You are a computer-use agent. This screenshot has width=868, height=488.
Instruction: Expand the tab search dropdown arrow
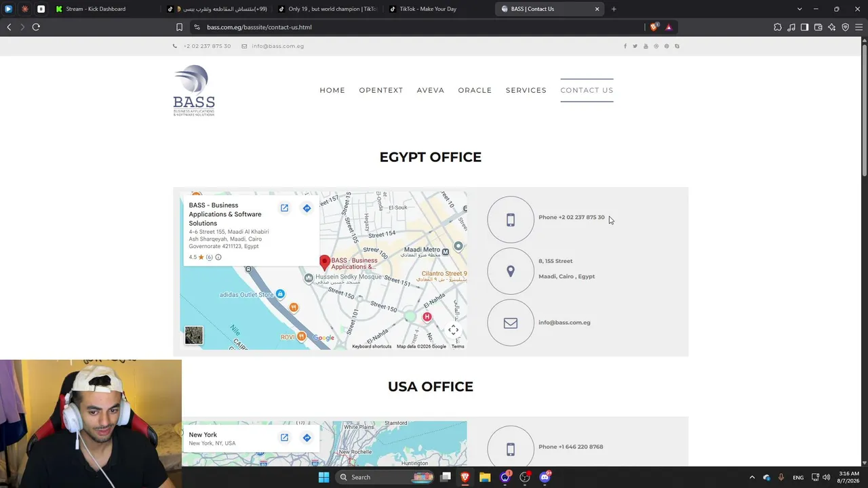tap(800, 9)
